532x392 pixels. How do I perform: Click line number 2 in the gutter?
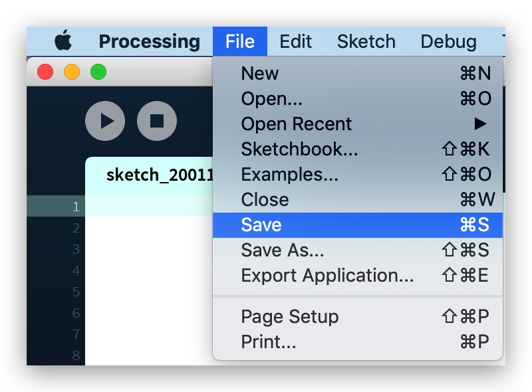click(x=76, y=228)
